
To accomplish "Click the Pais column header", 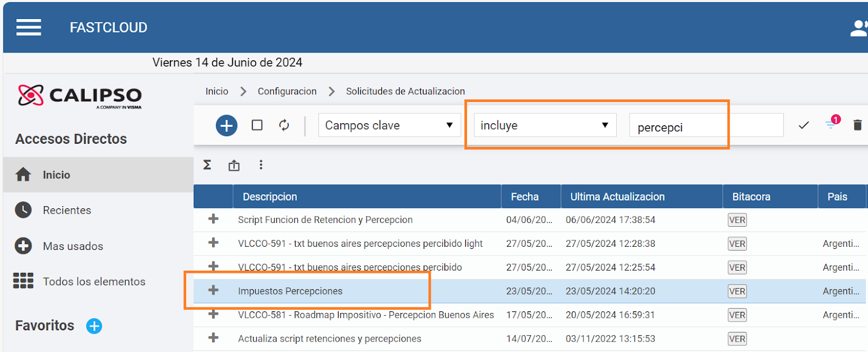I will 842,197.
